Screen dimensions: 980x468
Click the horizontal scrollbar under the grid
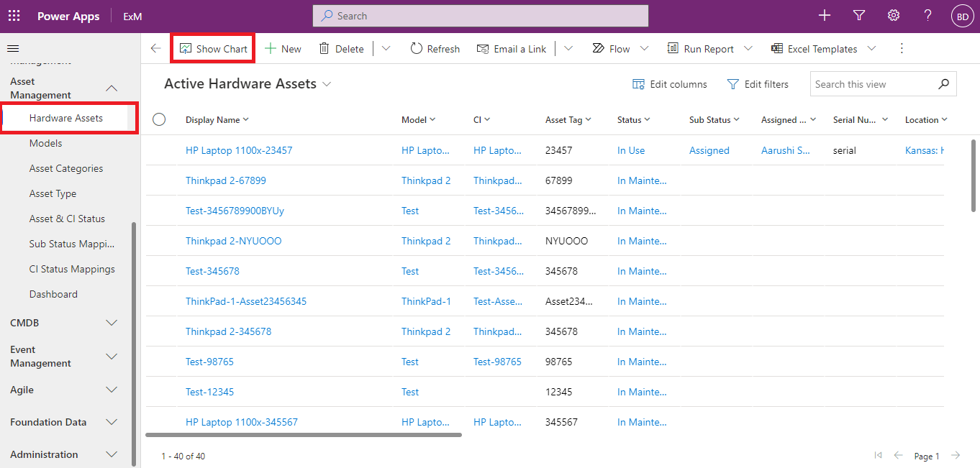pos(303,434)
